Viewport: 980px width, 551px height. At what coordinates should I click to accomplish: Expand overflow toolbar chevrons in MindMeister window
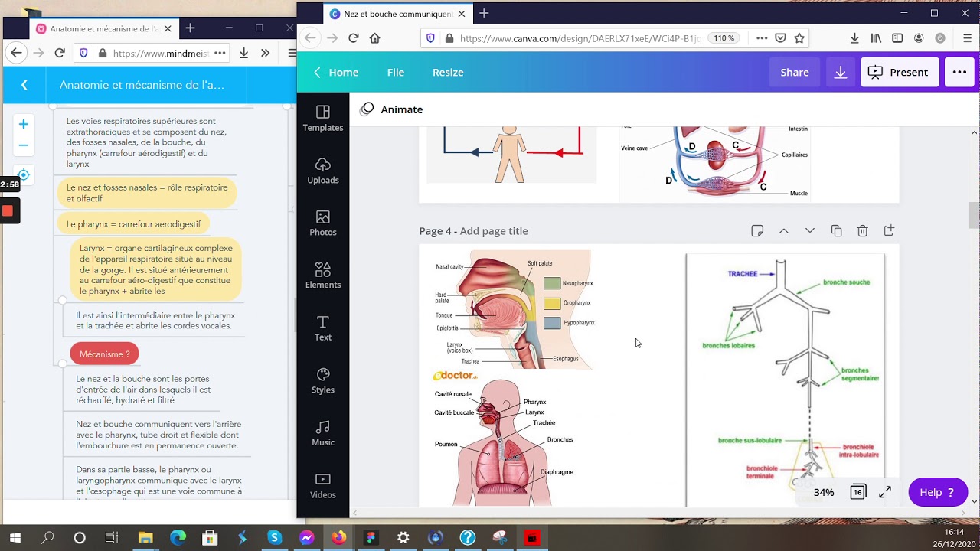(x=265, y=53)
